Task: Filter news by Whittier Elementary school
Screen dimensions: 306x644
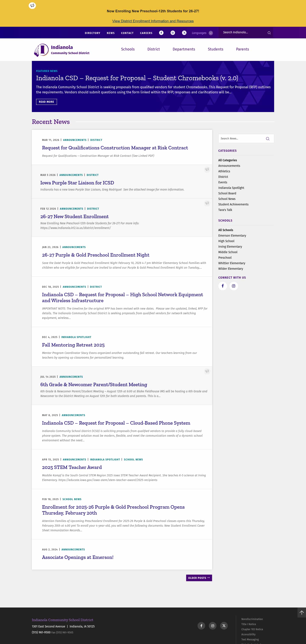Action: click(x=232, y=263)
